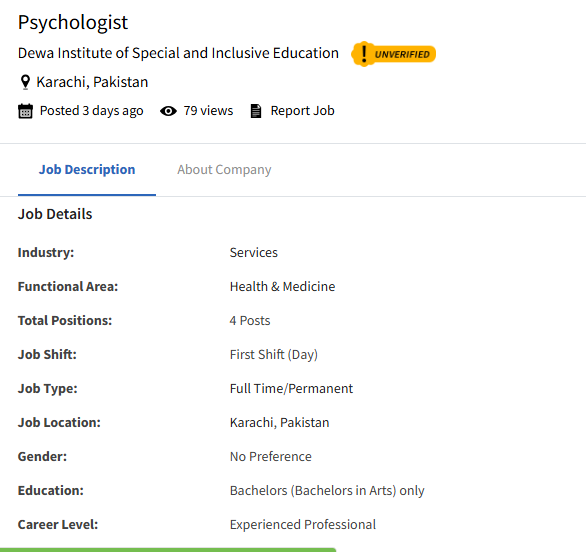
Task: Click the Functional Area: label
Action: (68, 287)
